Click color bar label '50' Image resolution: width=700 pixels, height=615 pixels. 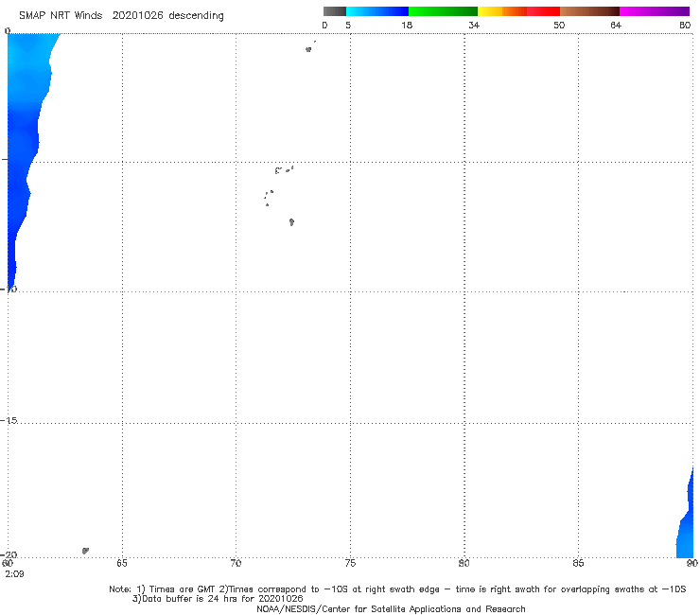click(x=559, y=26)
